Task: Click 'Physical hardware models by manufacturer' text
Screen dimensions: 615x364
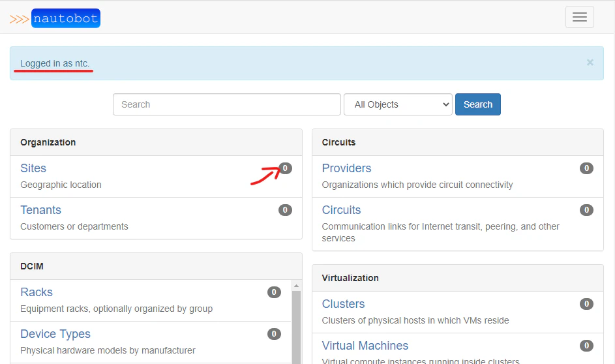Action: point(108,350)
